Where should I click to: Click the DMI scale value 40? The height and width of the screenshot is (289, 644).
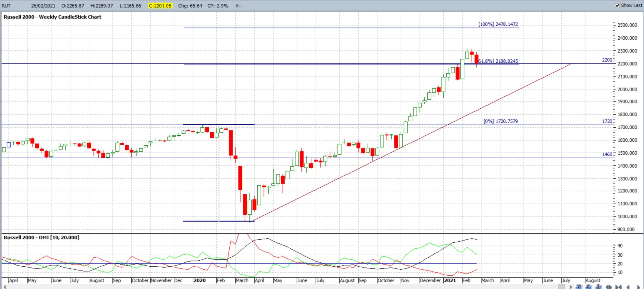pyautogui.click(x=620, y=246)
